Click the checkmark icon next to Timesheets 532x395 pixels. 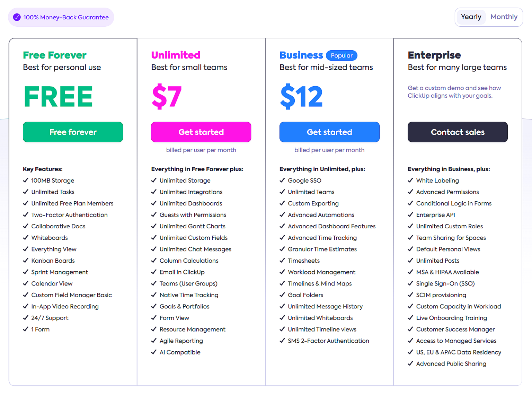(282, 261)
